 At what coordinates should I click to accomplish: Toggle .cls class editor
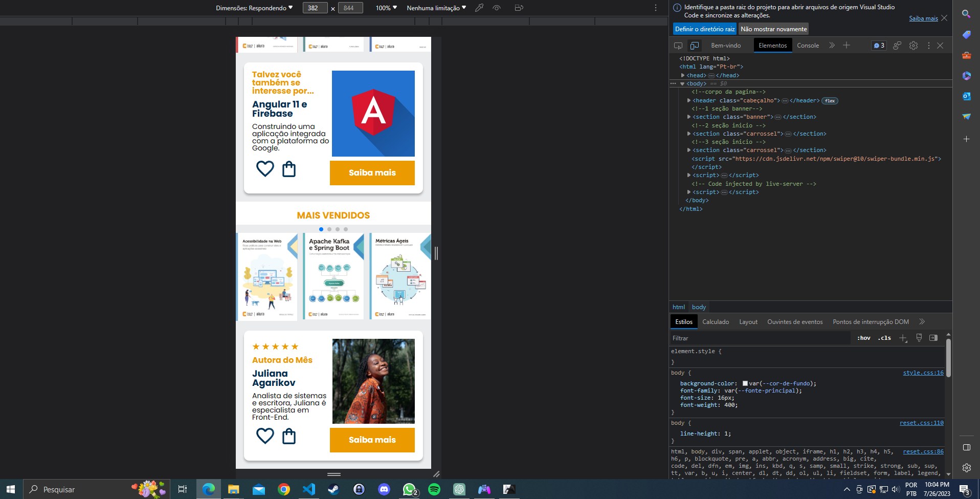(x=884, y=338)
